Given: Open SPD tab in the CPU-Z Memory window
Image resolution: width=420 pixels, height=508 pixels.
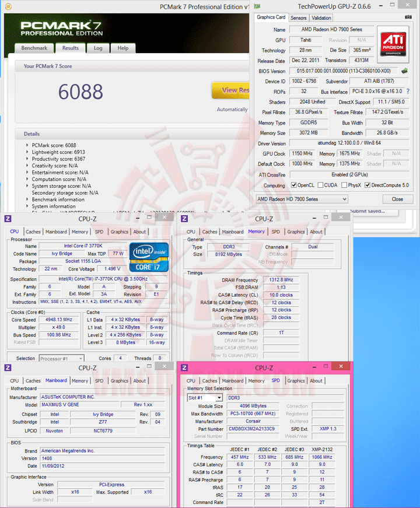Looking at the screenshot, I should (x=276, y=232).
